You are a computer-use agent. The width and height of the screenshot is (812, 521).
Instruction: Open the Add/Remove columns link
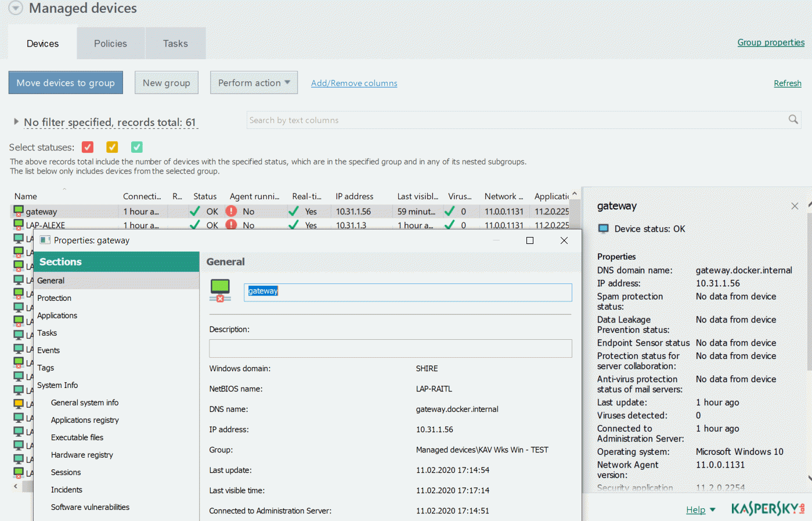[354, 83]
